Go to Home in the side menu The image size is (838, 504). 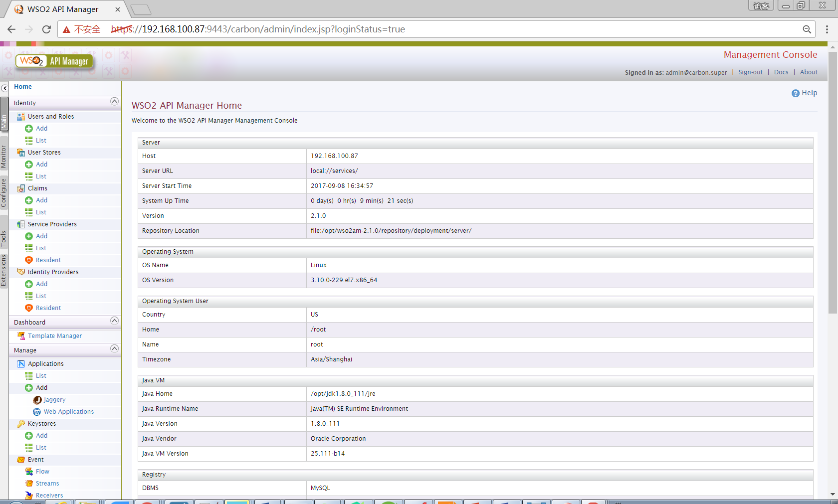pyautogui.click(x=23, y=87)
